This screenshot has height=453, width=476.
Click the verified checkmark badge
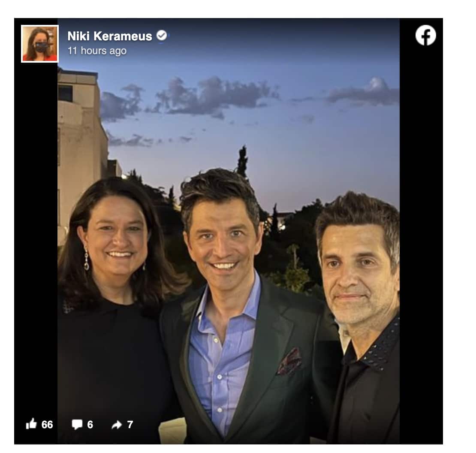tap(162, 36)
